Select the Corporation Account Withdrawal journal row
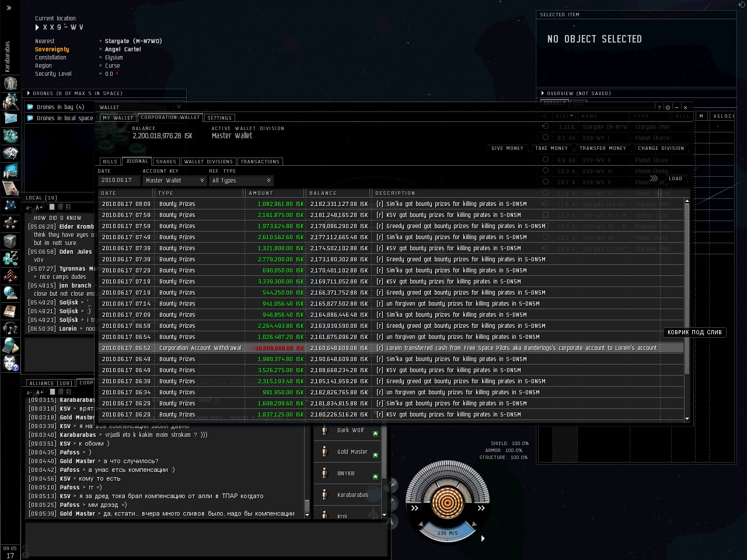The image size is (747, 560). pos(391,348)
